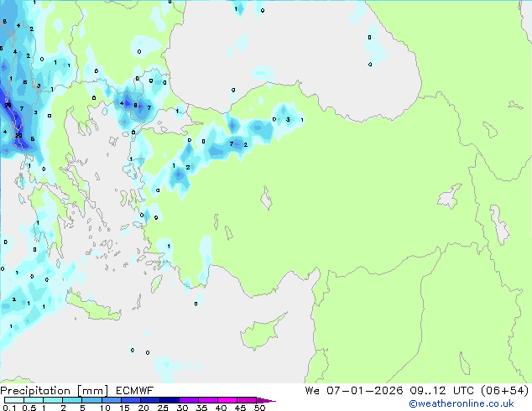Click the 15–20 mm legend color swatch
The width and height of the screenshot is (532, 411).
coord(130,400)
